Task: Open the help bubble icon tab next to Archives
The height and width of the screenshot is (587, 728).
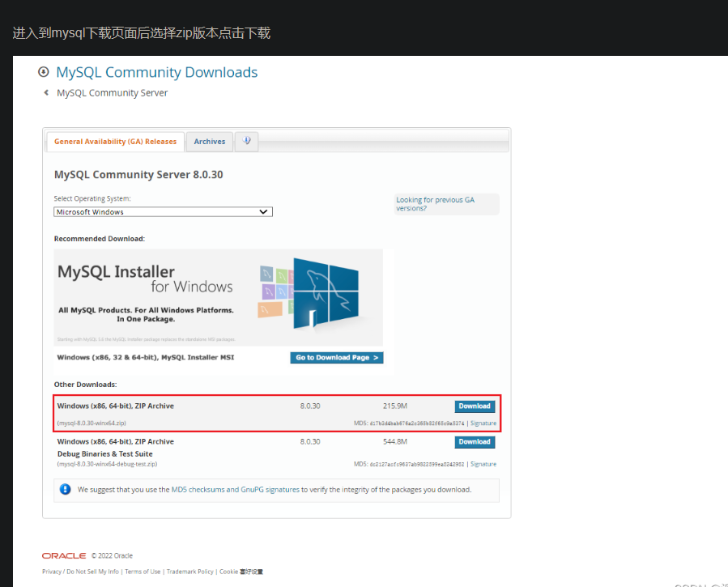Action: coord(246,141)
